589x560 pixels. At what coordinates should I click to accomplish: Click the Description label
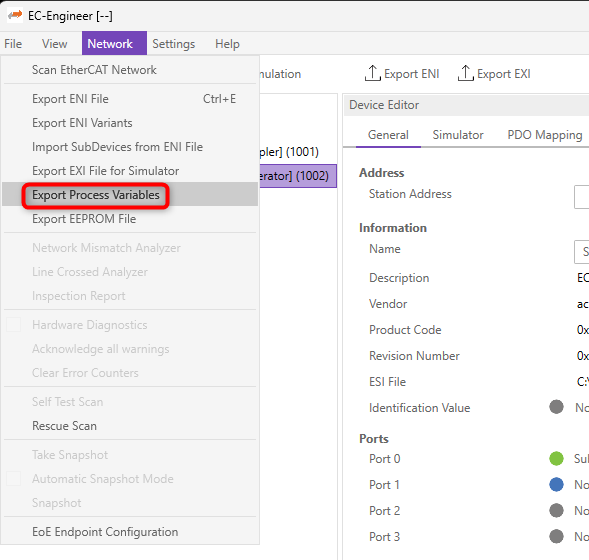pyautogui.click(x=399, y=278)
